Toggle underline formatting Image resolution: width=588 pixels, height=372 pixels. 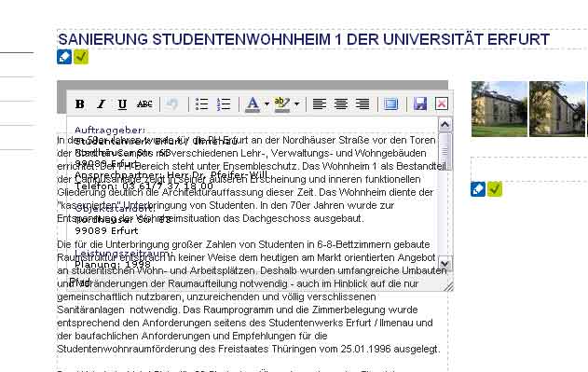click(122, 104)
